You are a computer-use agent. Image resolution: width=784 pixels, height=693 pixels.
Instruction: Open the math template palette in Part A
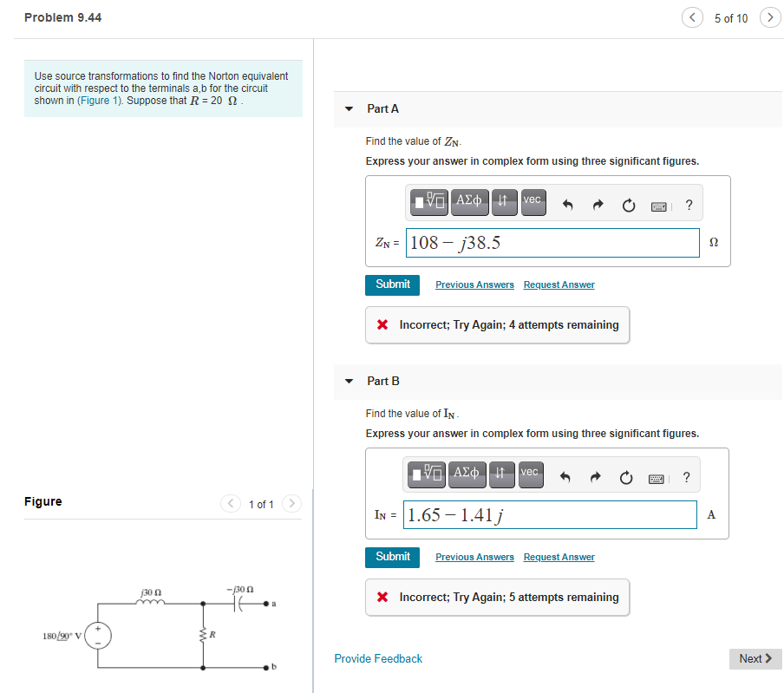point(427,201)
